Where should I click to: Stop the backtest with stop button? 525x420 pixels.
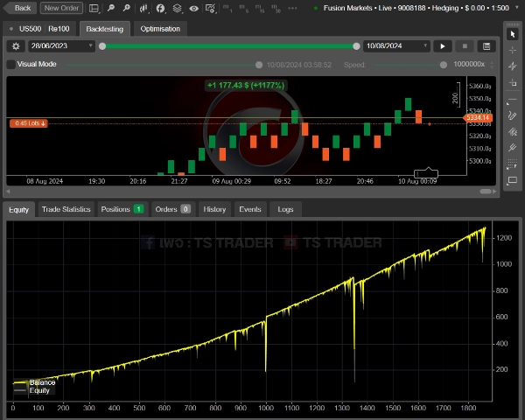tap(465, 45)
